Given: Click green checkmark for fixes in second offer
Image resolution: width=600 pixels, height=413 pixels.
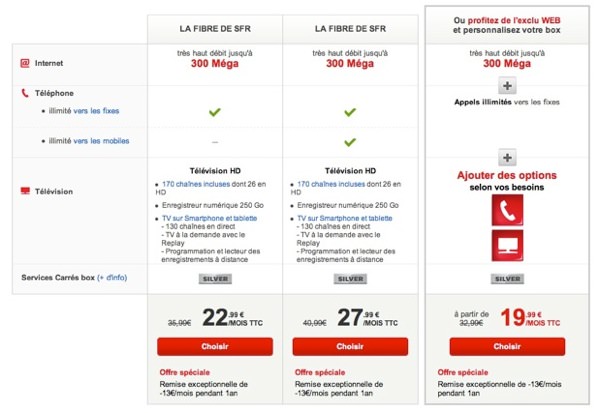Looking at the screenshot, I should [350, 112].
